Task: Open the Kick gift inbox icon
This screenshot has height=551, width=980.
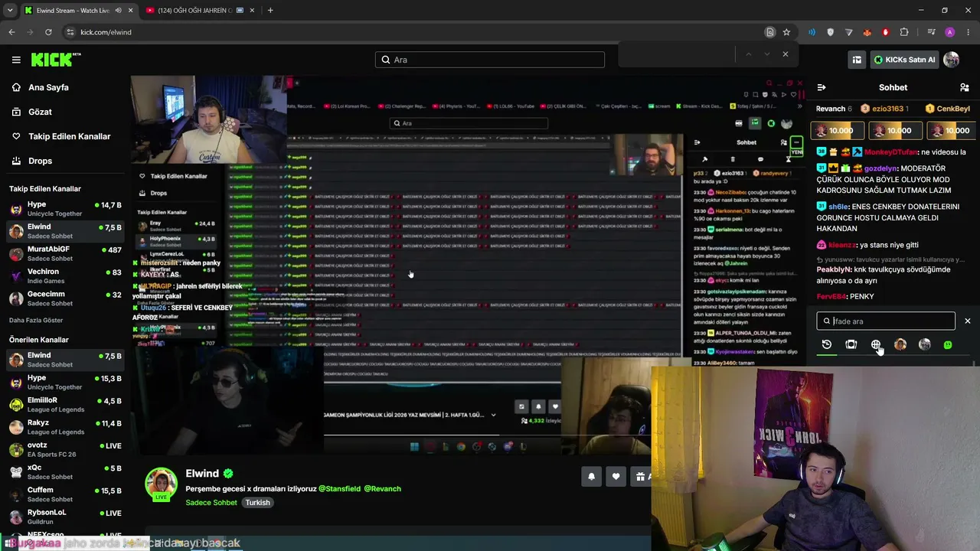Action: click(x=857, y=60)
